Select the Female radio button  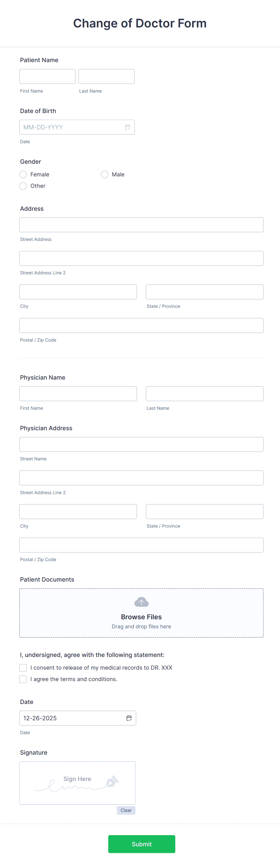[23, 174]
